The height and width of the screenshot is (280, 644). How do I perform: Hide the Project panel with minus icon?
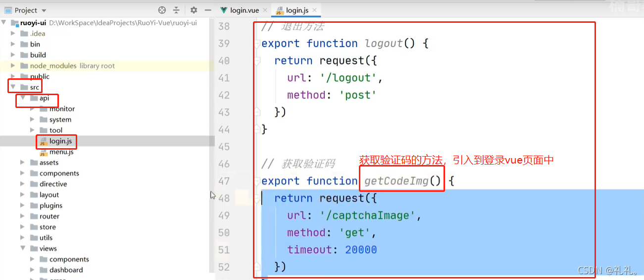pyautogui.click(x=208, y=10)
